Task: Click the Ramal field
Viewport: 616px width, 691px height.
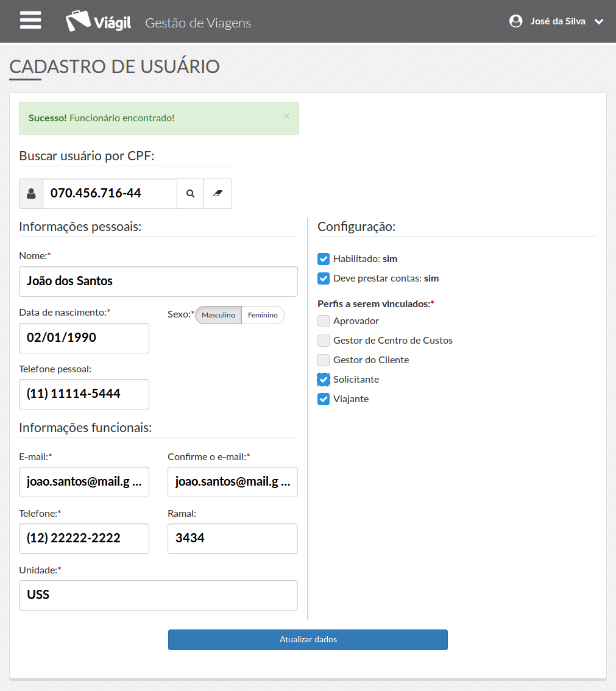Action: pos(233,539)
